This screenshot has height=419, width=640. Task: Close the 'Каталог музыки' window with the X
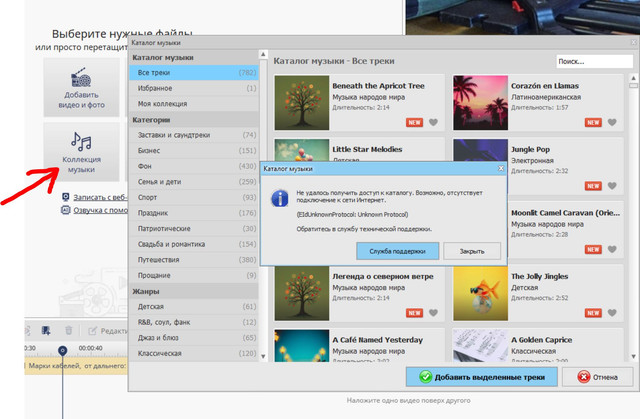pyautogui.click(x=633, y=42)
